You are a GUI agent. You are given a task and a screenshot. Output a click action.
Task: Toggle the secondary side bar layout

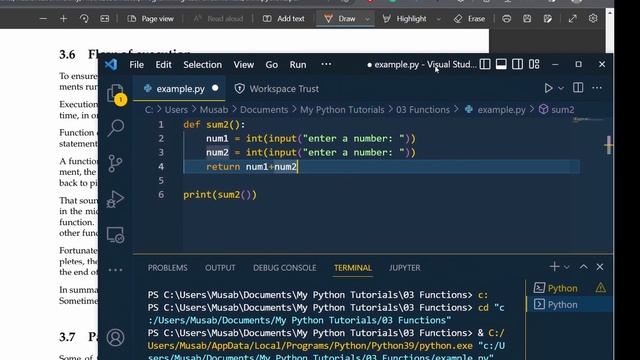click(517, 64)
